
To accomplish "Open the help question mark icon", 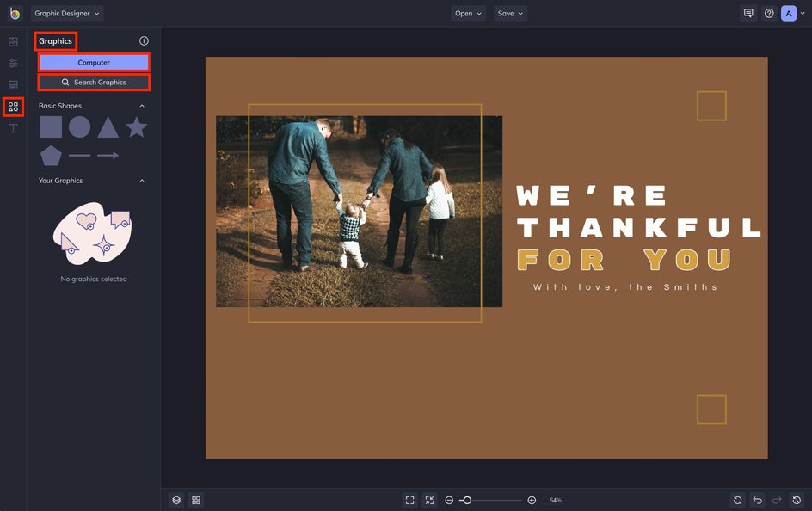I will [769, 14].
